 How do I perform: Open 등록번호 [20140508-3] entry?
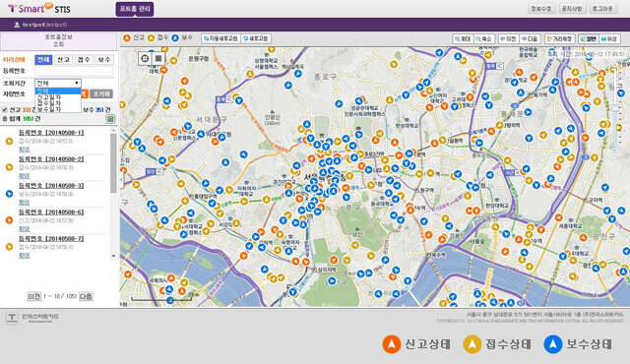tap(51, 185)
